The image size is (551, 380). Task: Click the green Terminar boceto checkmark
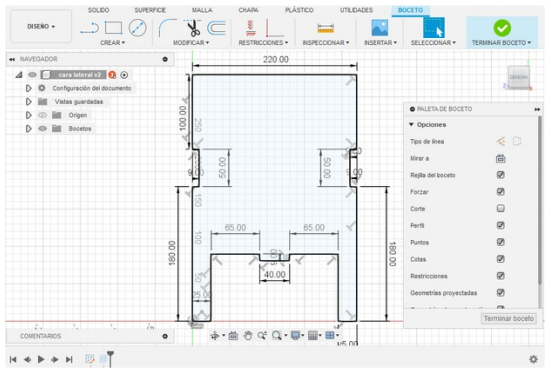point(502,28)
